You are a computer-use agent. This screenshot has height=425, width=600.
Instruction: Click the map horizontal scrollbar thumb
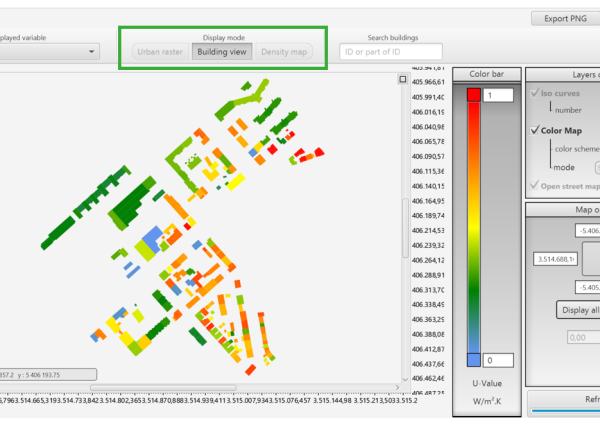(163, 388)
